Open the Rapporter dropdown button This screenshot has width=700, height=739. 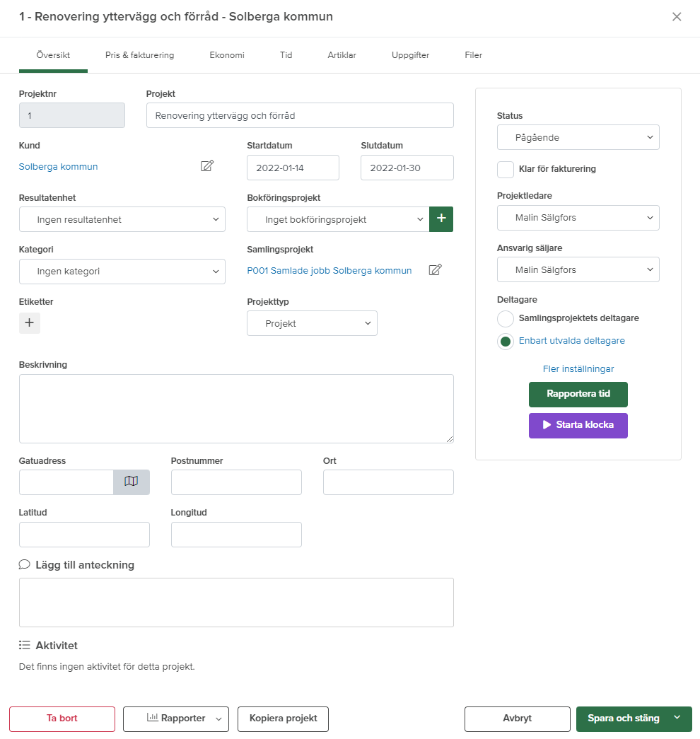pos(176,718)
